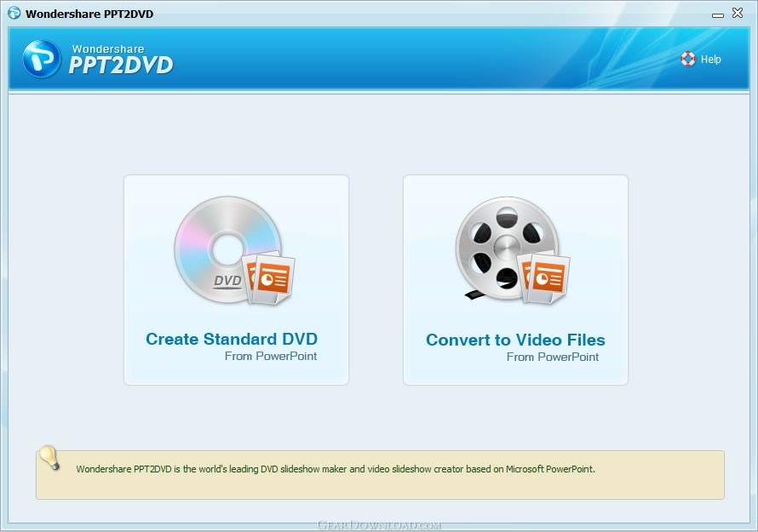The width and height of the screenshot is (758, 532).
Task: Open the Help link text
Action: click(x=710, y=60)
